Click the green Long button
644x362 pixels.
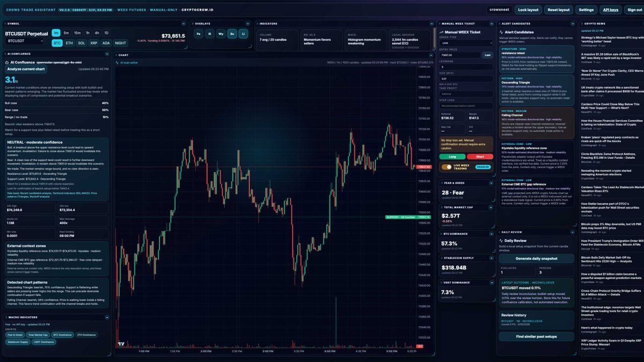tap(452, 157)
